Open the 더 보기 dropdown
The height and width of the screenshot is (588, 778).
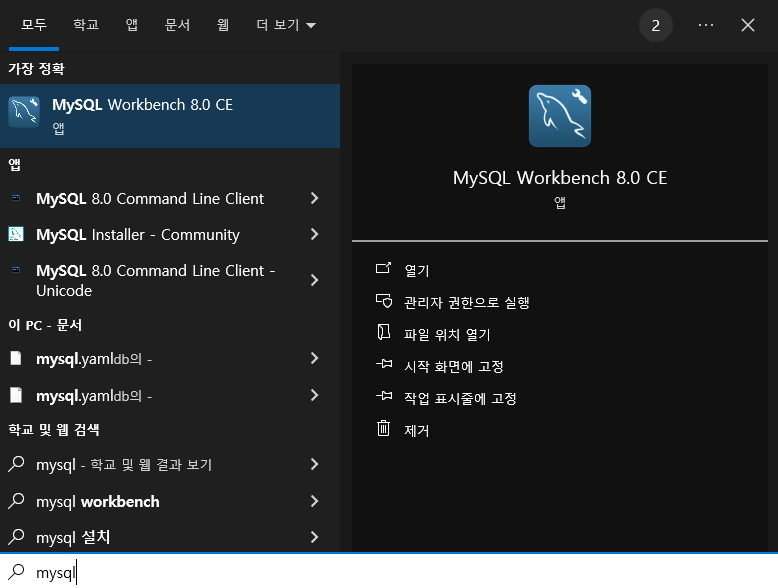pos(286,25)
